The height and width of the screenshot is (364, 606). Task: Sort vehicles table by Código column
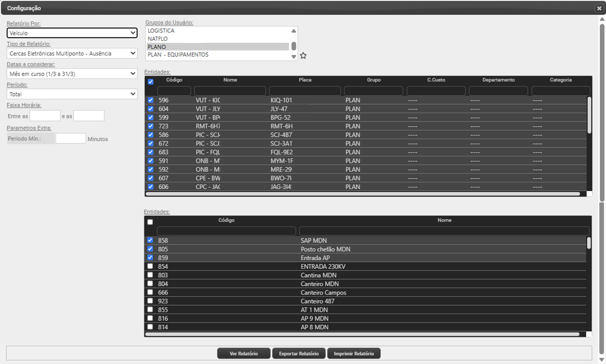tap(174, 80)
